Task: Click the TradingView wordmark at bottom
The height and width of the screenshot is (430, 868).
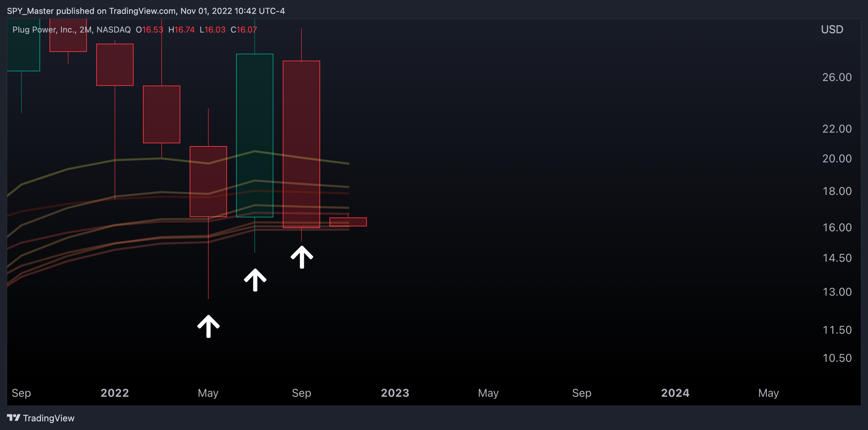Action: 49,418
